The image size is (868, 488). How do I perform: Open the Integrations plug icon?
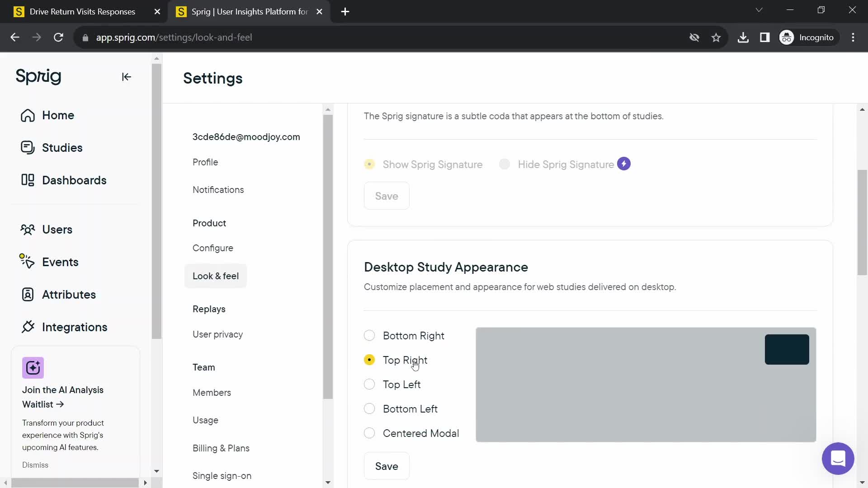pos(28,327)
